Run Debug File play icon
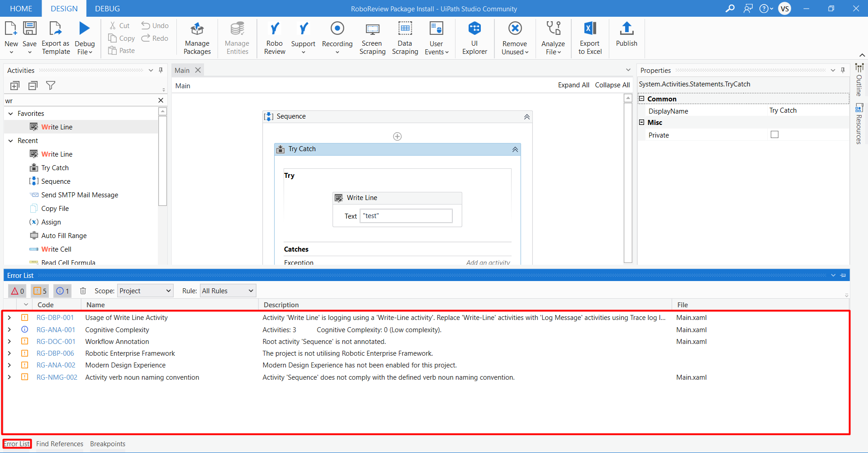The image size is (868, 453). coord(84,29)
